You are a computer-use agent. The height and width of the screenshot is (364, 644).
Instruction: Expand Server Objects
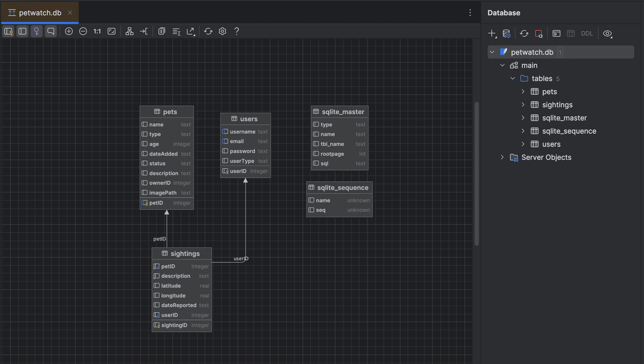502,157
